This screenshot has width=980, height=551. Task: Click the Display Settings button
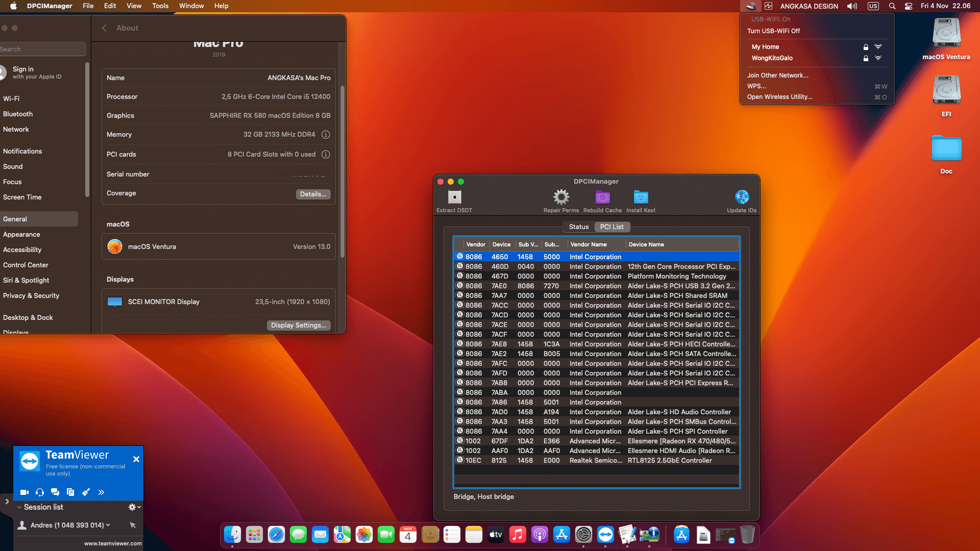299,325
